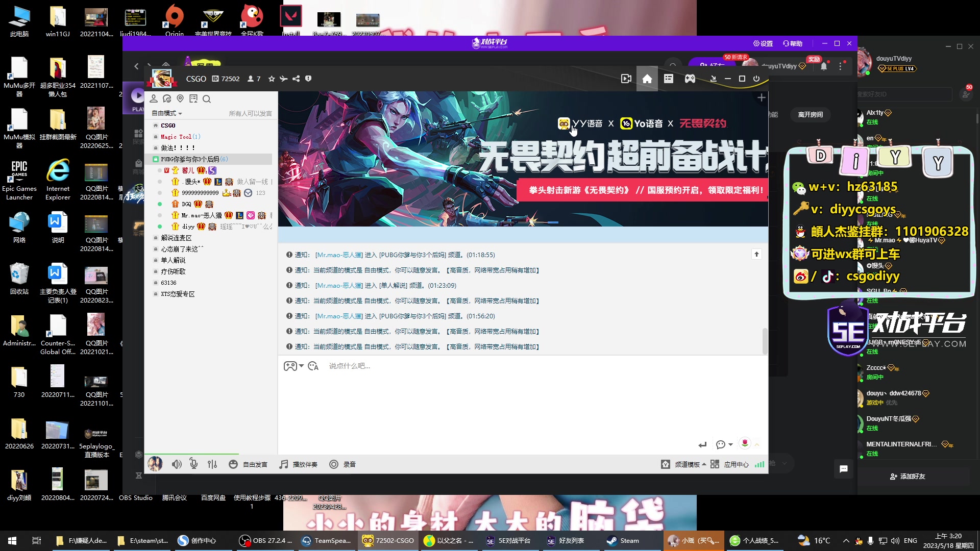Image resolution: width=980 pixels, height=551 pixels.
Task: Open the customer service headset chat icon
Action: tap(167, 98)
